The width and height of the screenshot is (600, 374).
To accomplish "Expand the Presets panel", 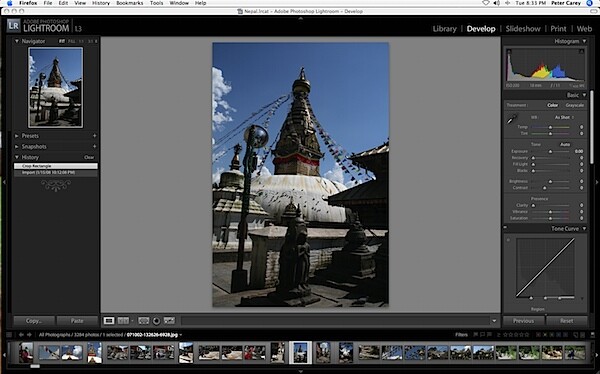I will tap(16, 136).
